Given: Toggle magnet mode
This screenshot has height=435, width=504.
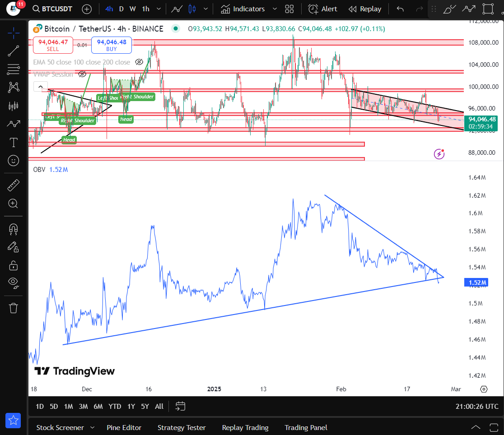Looking at the screenshot, I should [x=14, y=229].
